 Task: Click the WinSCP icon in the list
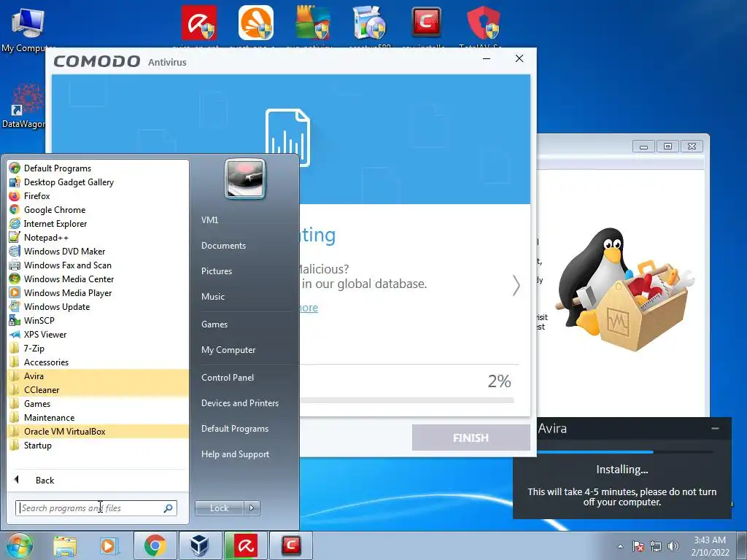point(15,320)
